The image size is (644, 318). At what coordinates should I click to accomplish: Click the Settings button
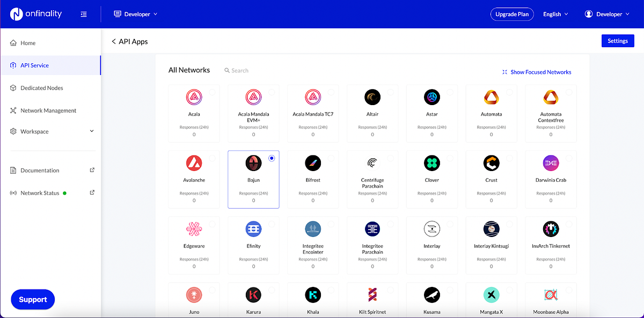pyautogui.click(x=618, y=41)
